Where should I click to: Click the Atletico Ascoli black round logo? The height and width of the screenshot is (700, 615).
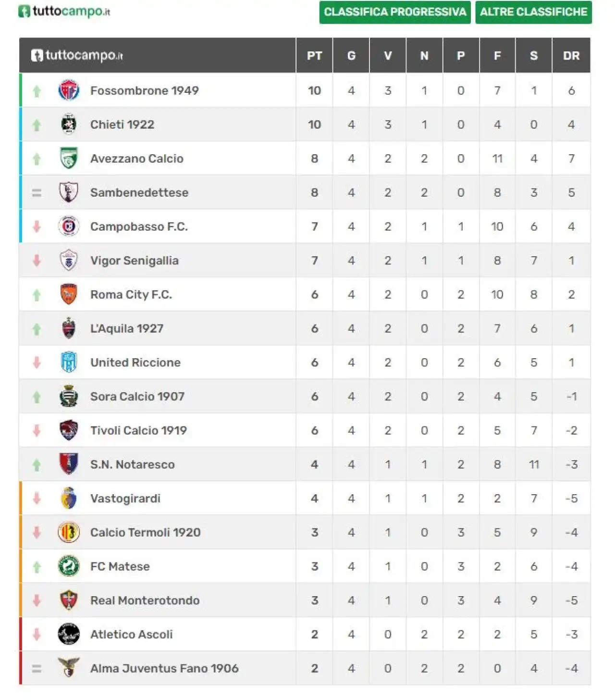[x=69, y=634]
